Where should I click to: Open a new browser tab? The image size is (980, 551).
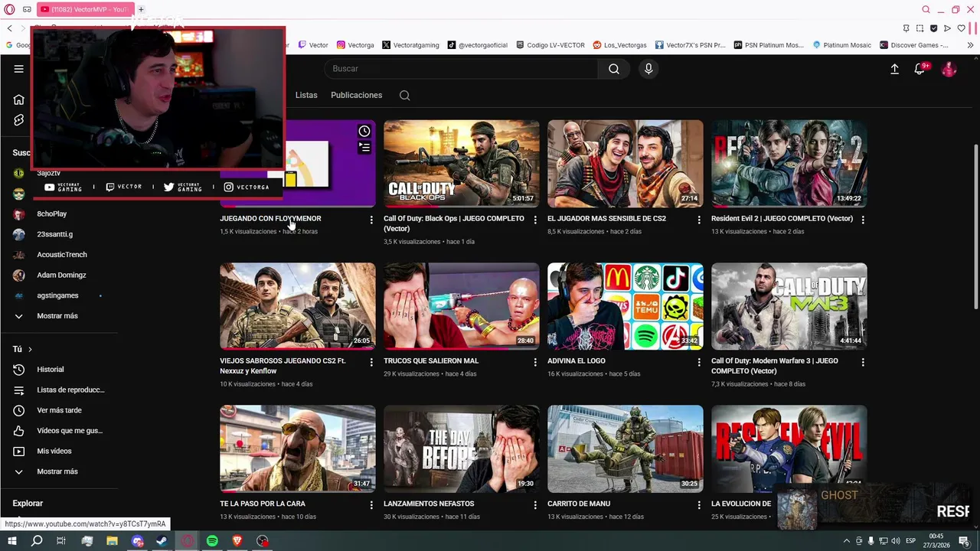click(x=141, y=9)
